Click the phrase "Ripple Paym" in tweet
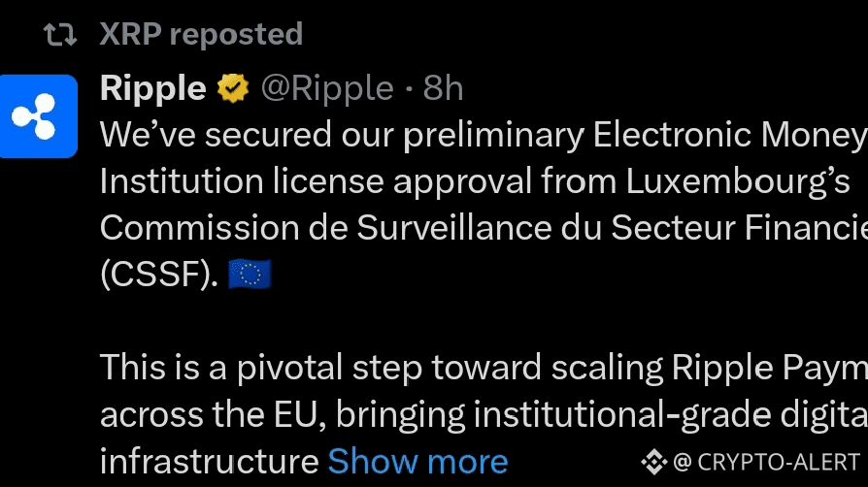 tap(770, 368)
